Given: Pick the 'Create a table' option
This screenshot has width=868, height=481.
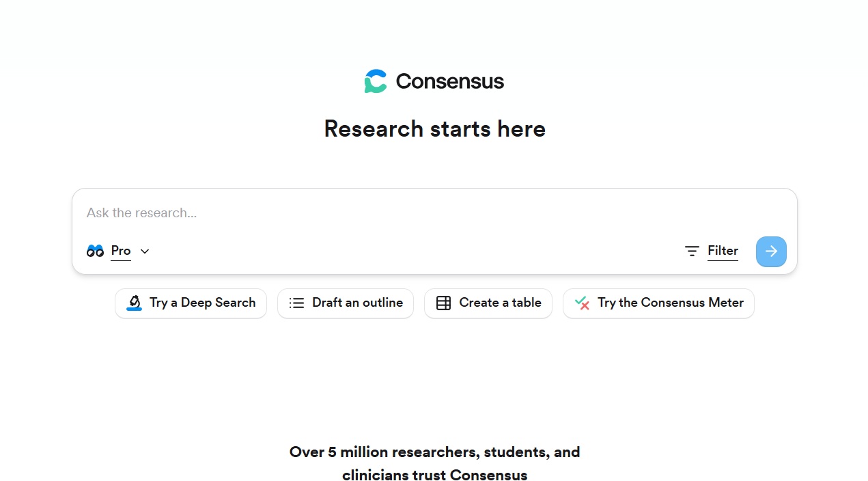Looking at the screenshot, I should (x=500, y=303).
